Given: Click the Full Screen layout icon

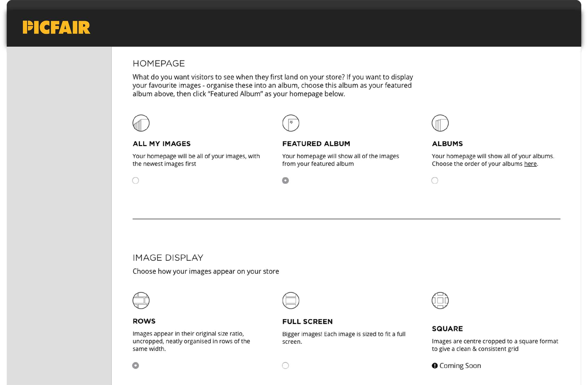Looking at the screenshot, I should pos(291,301).
